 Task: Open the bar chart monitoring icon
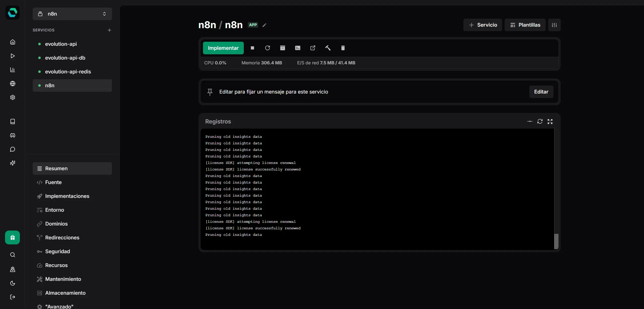[x=13, y=70]
